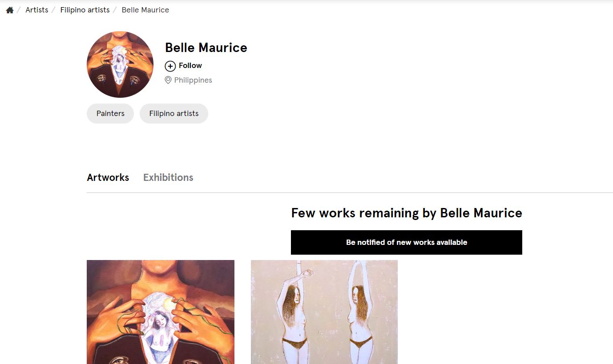Screen dimensions: 613x364
Task: Open the Filipino artists breadcrumb link
Action: tap(85, 9)
